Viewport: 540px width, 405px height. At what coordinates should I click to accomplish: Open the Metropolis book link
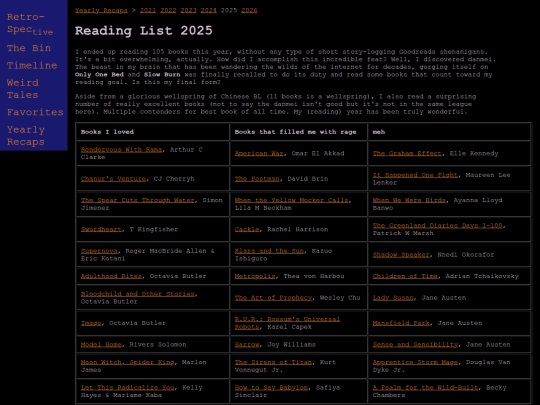coord(255,276)
